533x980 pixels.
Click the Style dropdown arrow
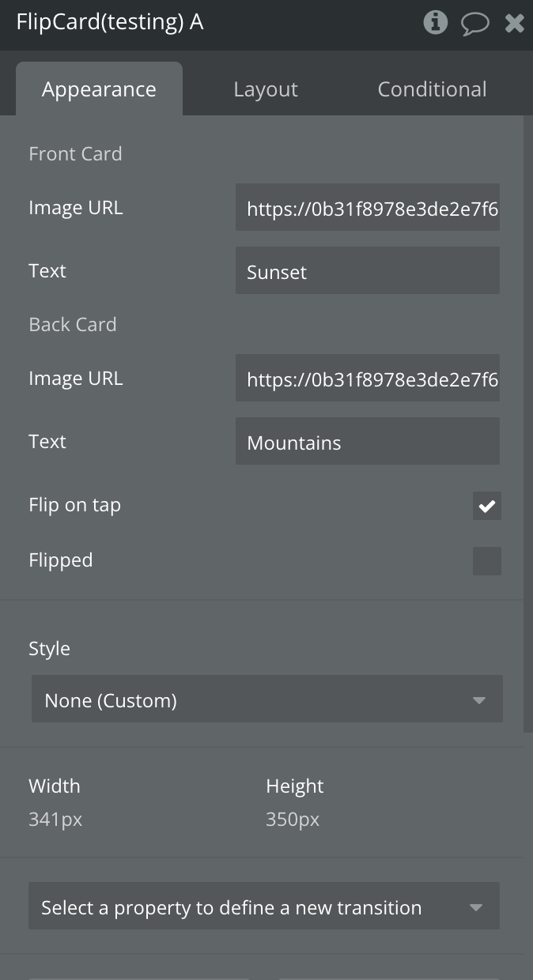click(478, 700)
